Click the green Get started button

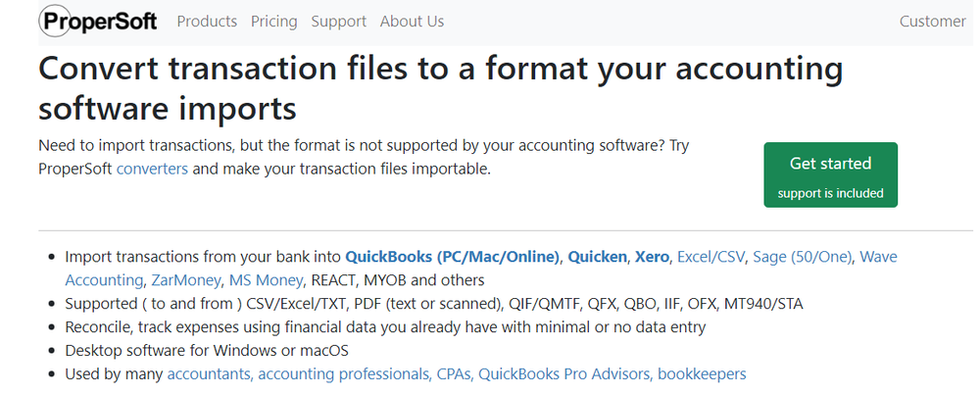point(831,175)
